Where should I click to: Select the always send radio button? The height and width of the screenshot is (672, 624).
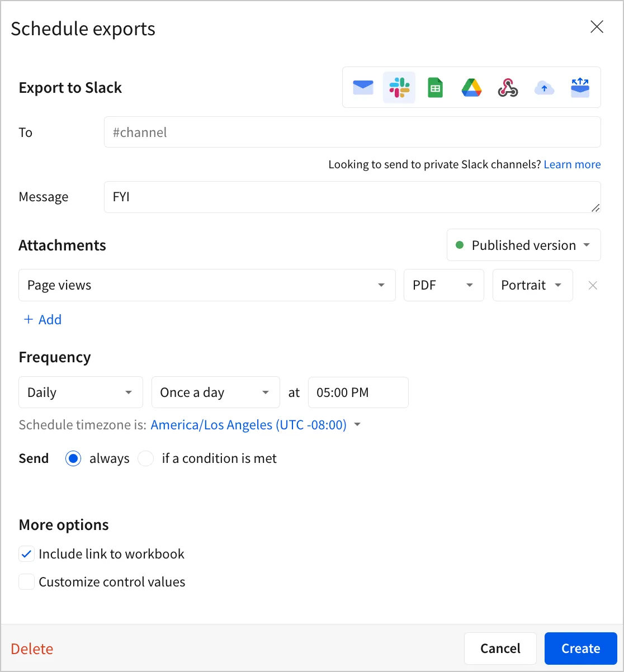pyautogui.click(x=73, y=458)
